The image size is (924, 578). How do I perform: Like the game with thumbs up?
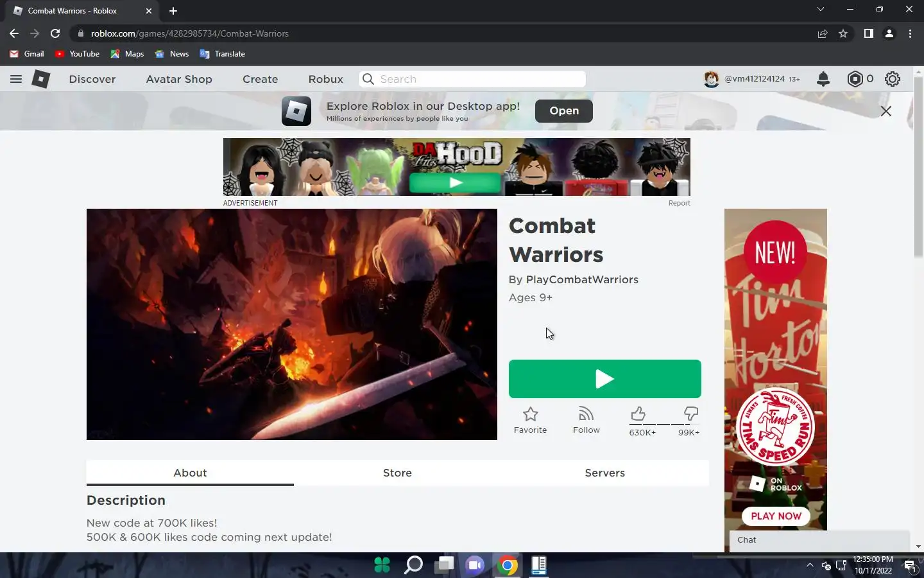pos(638,414)
